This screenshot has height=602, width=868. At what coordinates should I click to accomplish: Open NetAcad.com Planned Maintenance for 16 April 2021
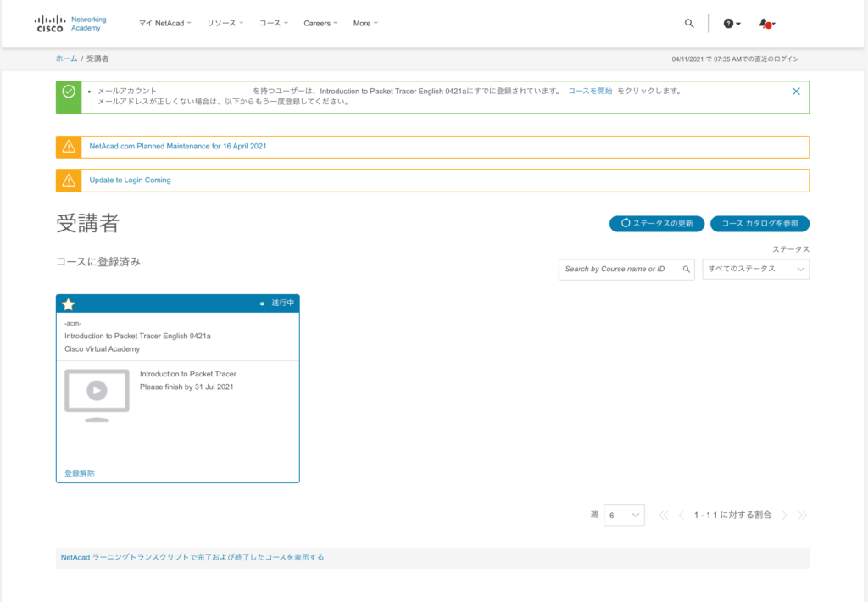click(x=178, y=146)
